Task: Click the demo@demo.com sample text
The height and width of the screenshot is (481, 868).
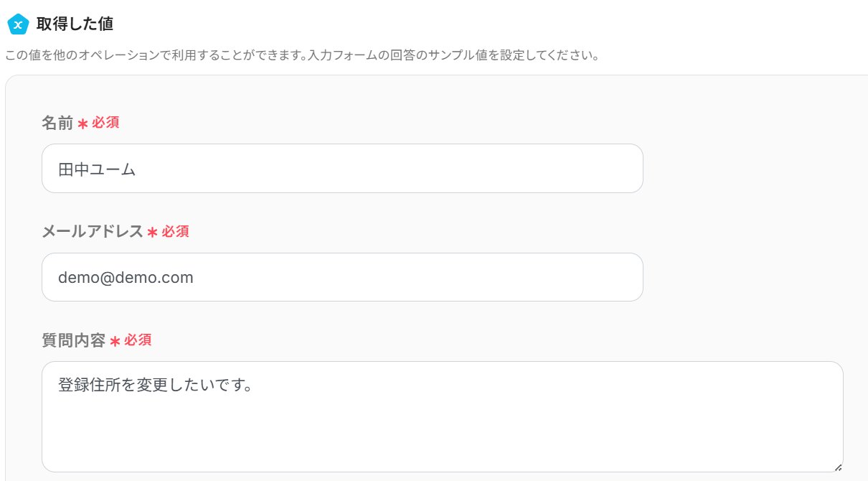Action: point(126,277)
